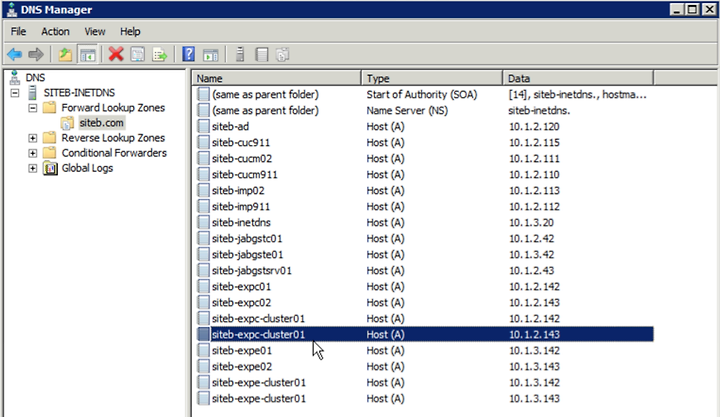
Task: Toggle Show/Hide Console Tree toolbar icon
Action: [88, 55]
